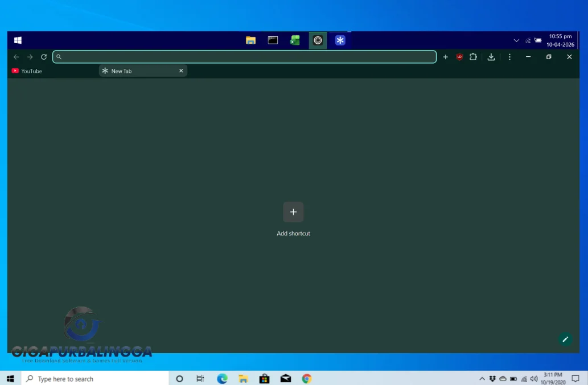Open the inner Windows Start button
Screen dimensions: 588x385
point(18,40)
